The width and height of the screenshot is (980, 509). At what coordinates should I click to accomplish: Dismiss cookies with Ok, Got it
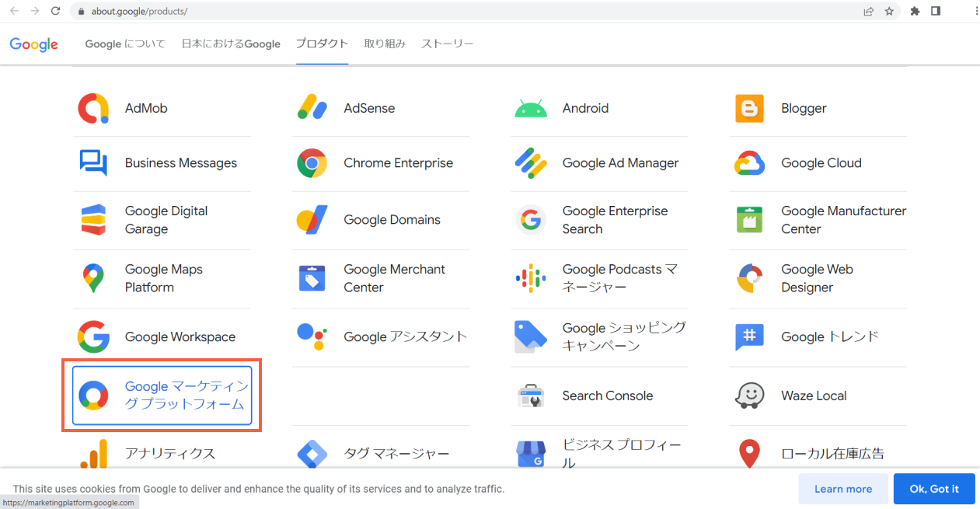coord(933,488)
